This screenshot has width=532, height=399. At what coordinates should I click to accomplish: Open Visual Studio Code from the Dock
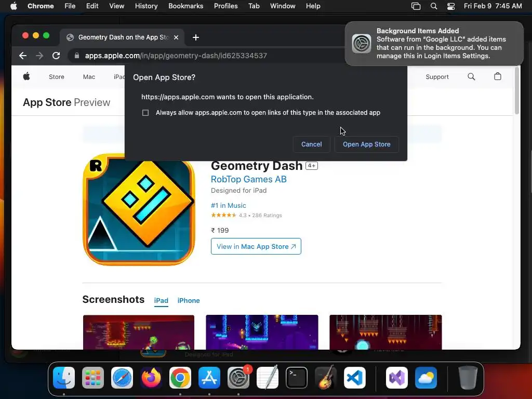(355, 378)
